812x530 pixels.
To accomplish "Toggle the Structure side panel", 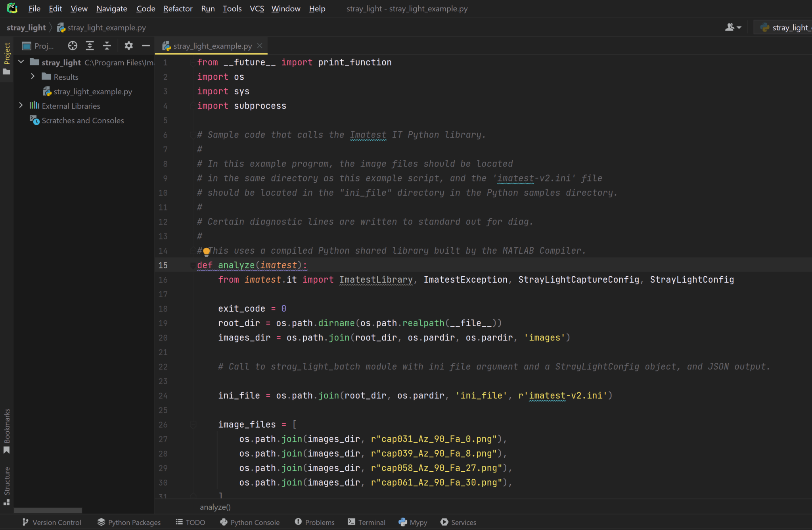I will [7, 485].
